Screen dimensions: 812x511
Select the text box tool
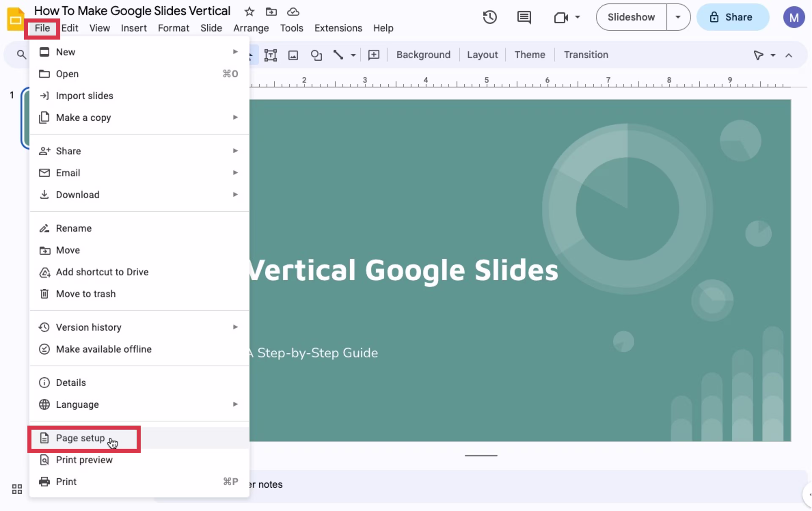pyautogui.click(x=270, y=55)
